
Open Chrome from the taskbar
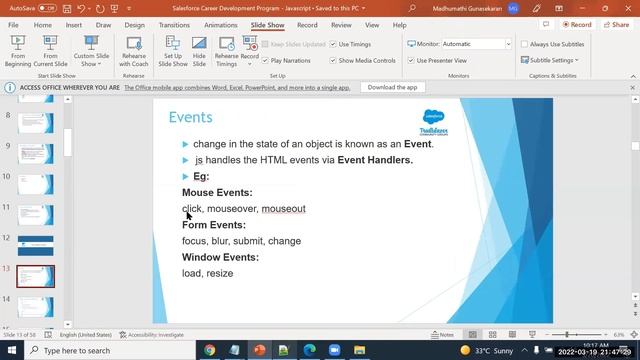[210, 350]
